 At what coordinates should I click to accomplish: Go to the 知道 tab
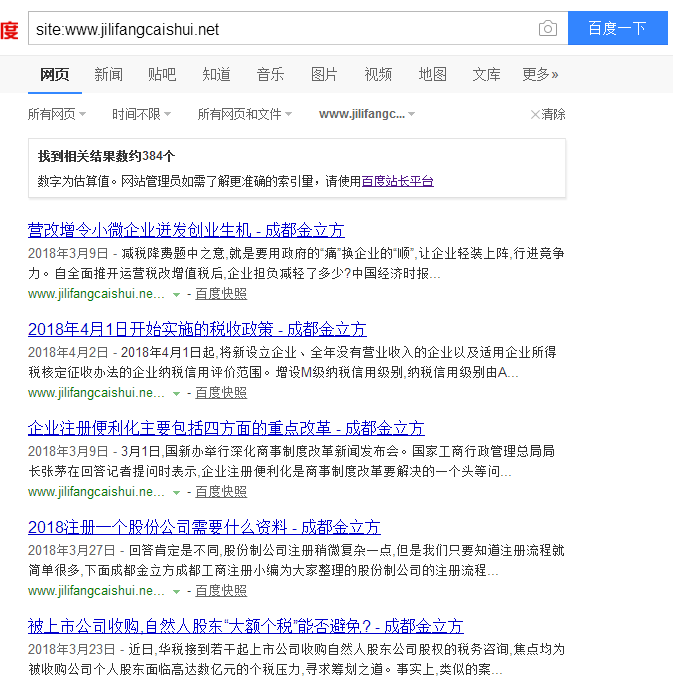216,74
